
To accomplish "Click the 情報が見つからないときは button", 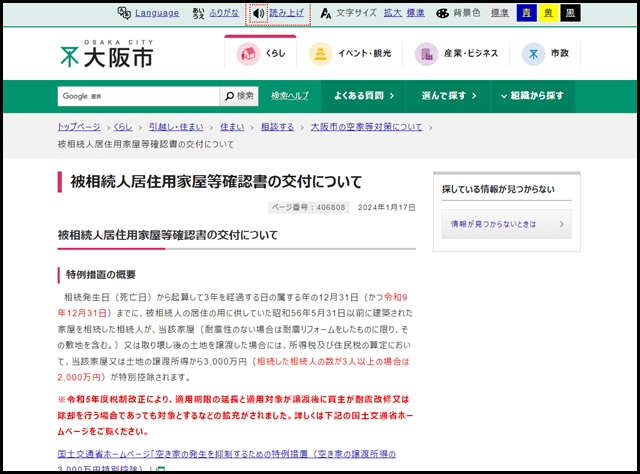I will pyautogui.click(x=507, y=224).
